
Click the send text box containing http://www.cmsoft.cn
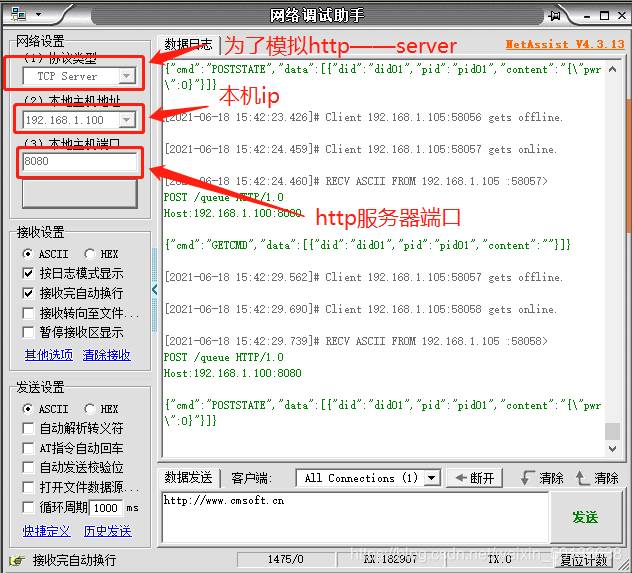(356, 517)
